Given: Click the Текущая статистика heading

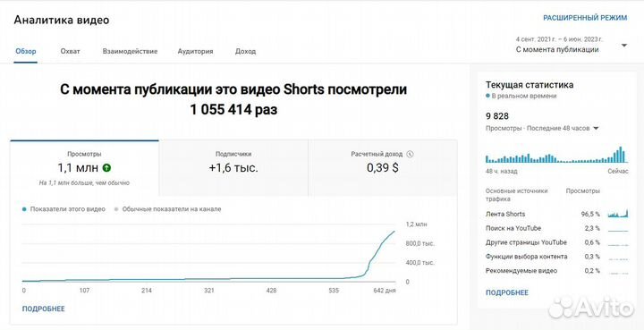Looking at the screenshot, I should [x=530, y=85].
